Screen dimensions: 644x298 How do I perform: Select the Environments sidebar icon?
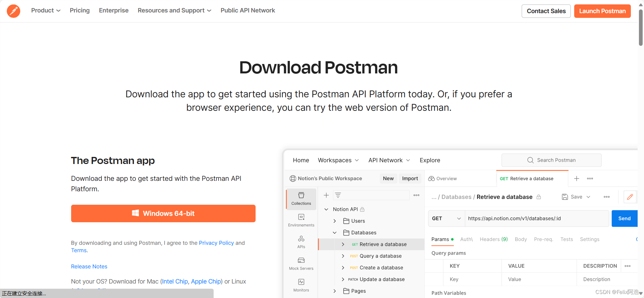click(x=301, y=220)
